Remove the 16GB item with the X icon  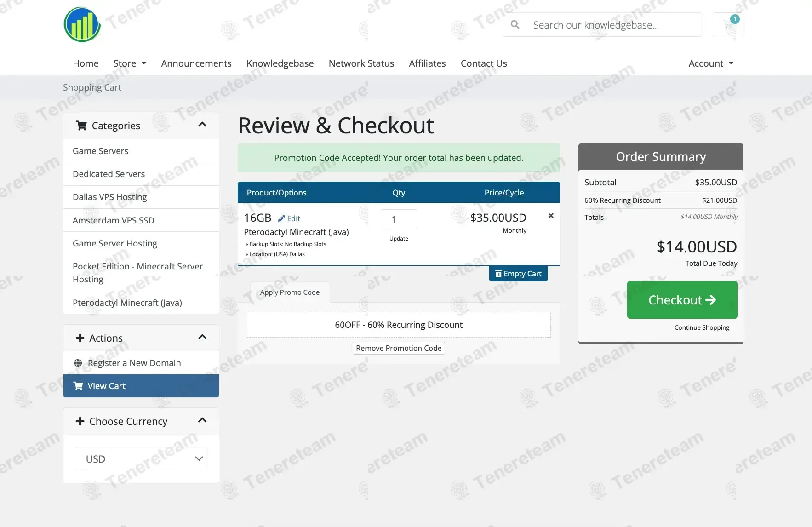click(x=551, y=216)
